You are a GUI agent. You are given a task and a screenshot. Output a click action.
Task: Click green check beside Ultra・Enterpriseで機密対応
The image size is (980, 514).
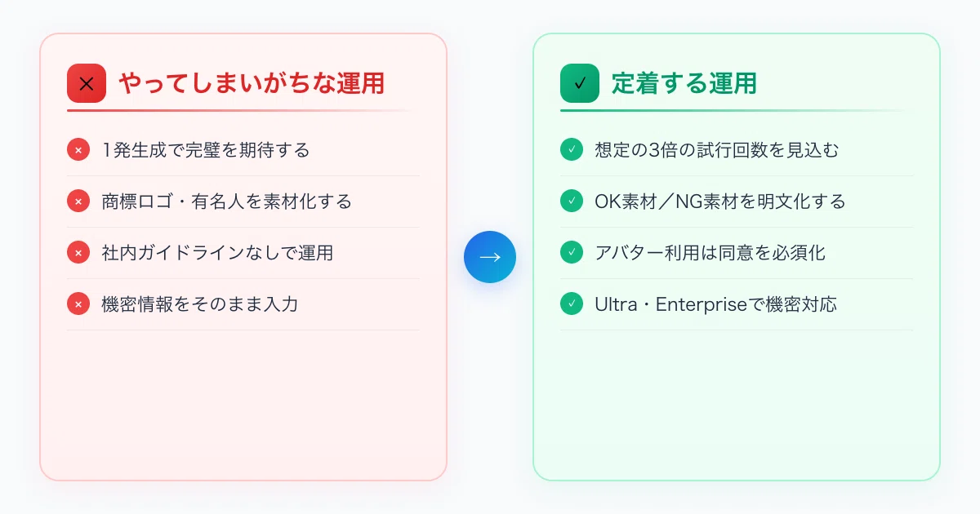pos(572,304)
